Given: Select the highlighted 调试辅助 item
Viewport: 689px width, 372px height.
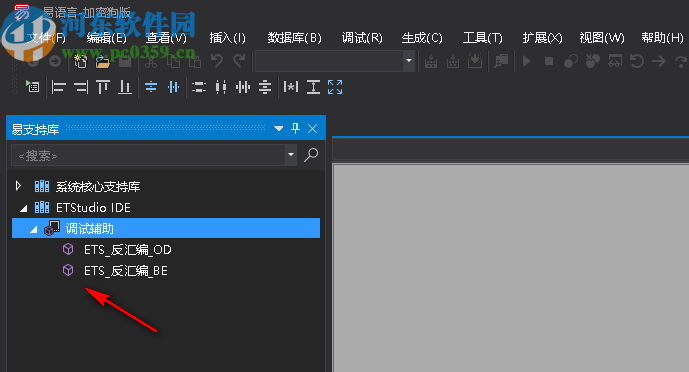Looking at the screenshot, I should click(x=166, y=228).
